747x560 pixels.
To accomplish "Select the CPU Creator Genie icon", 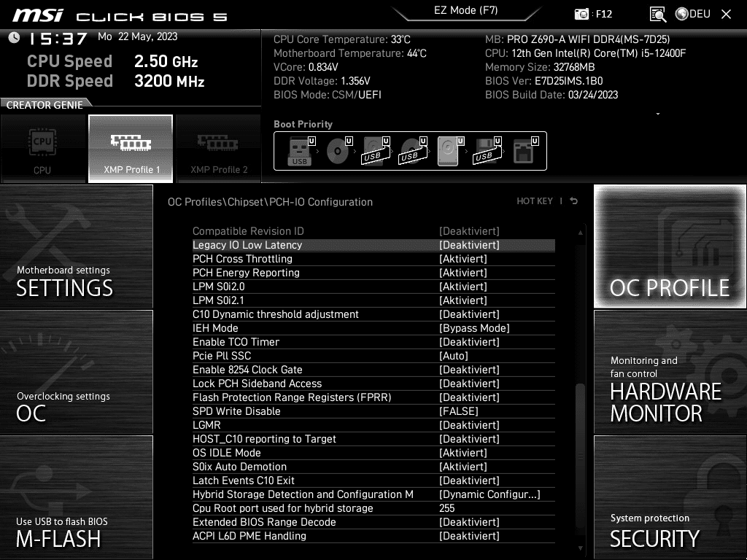I will (43, 149).
